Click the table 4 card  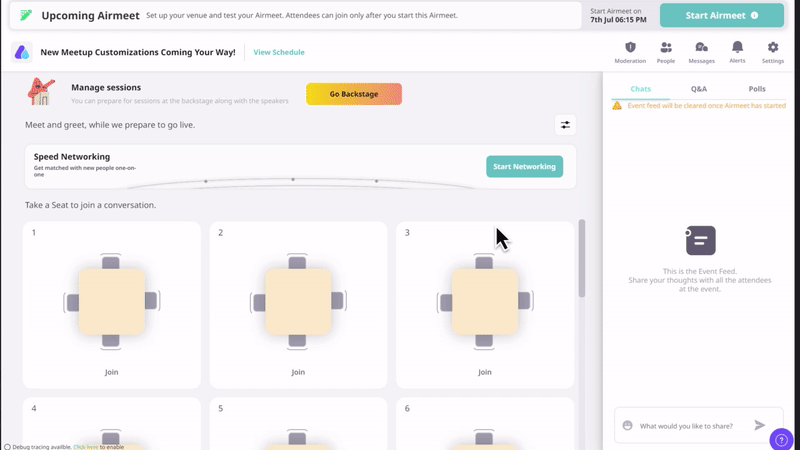pyautogui.click(x=112, y=424)
